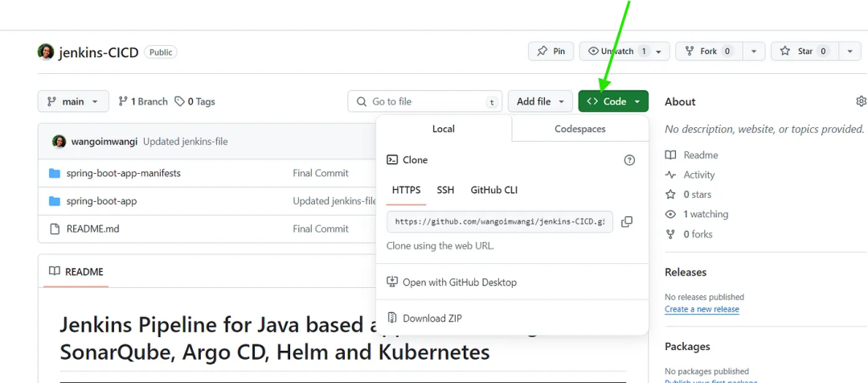Image resolution: width=868 pixels, height=383 pixels.
Task: Click the terminal Clone icon
Action: [x=392, y=159]
